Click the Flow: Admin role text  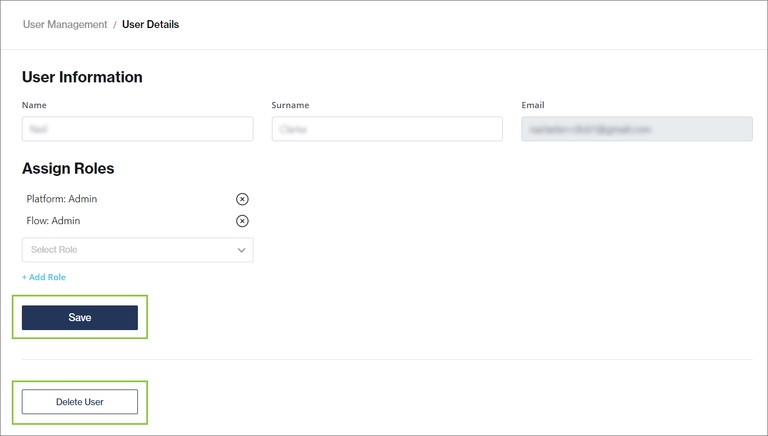(53, 221)
